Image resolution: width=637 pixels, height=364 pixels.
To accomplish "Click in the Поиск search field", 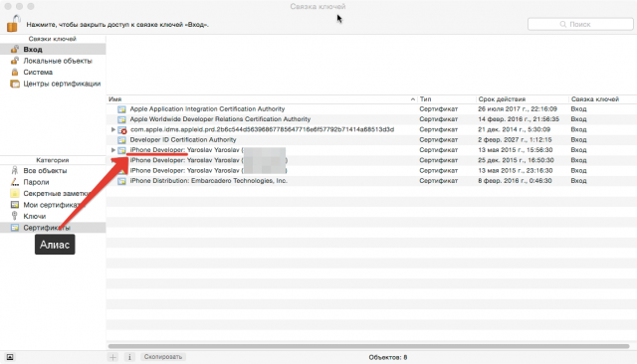I will click(x=580, y=24).
